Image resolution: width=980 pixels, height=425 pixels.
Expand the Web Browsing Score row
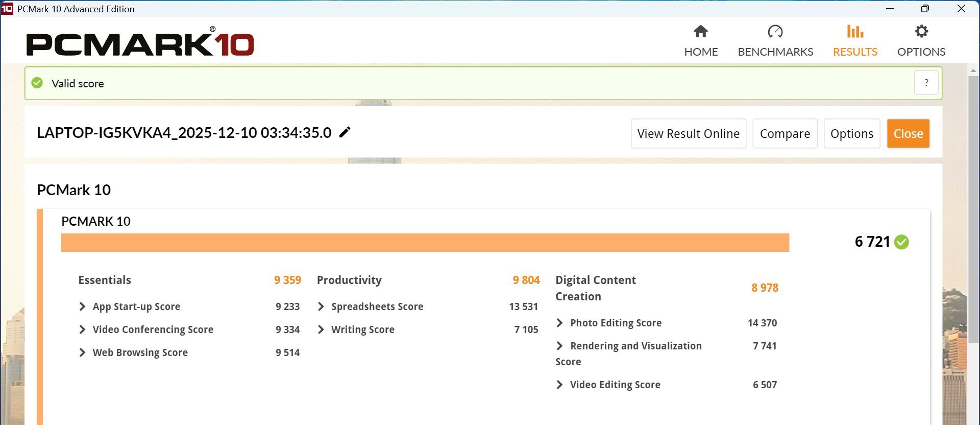point(82,352)
